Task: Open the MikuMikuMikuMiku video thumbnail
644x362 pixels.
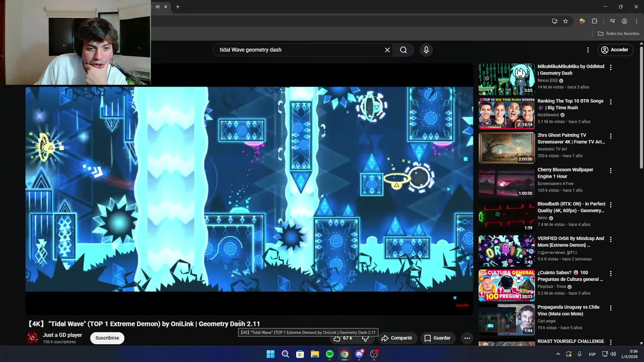Action: click(x=506, y=79)
